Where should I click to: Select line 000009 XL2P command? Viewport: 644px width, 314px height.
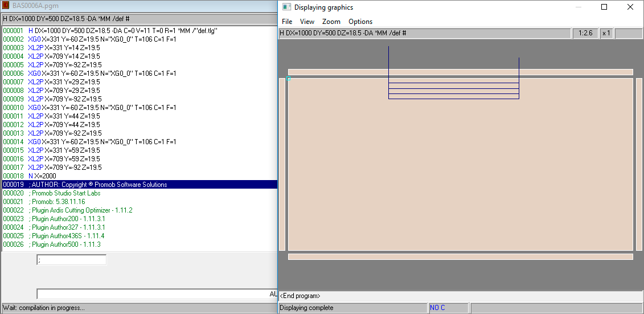140,99
